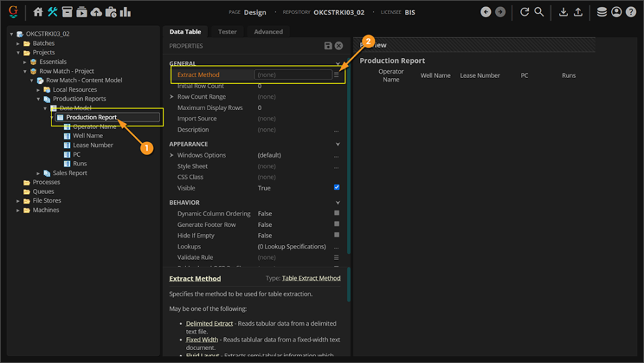Expand the Sales Report tree node
Image resolution: width=644 pixels, height=363 pixels.
[x=39, y=173]
